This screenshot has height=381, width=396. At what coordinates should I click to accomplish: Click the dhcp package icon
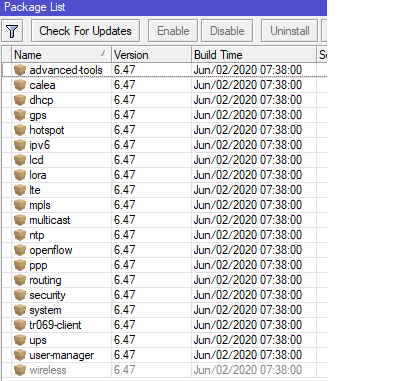(20, 100)
